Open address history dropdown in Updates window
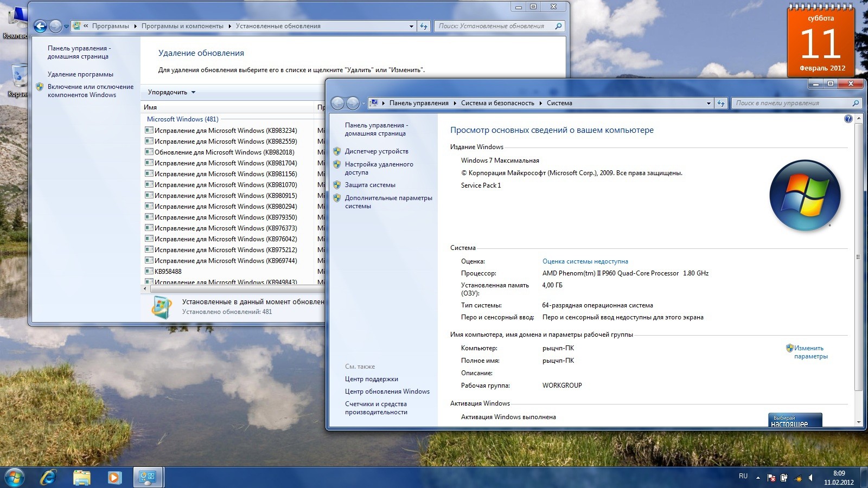 pos(411,26)
